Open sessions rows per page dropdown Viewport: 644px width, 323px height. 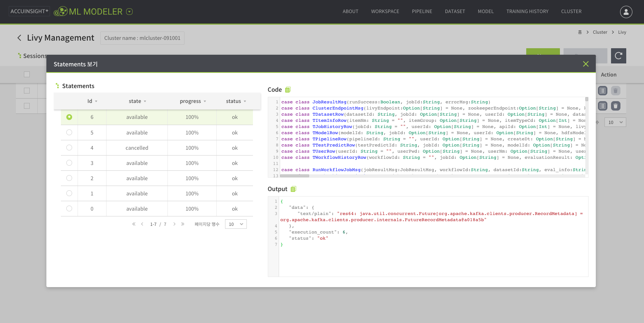coord(615,122)
